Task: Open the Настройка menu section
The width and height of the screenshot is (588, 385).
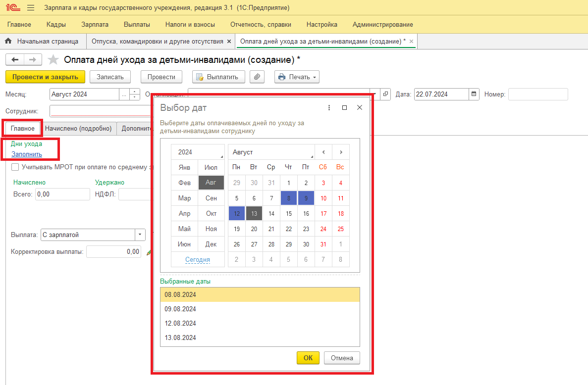Action: [x=322, y=24]
